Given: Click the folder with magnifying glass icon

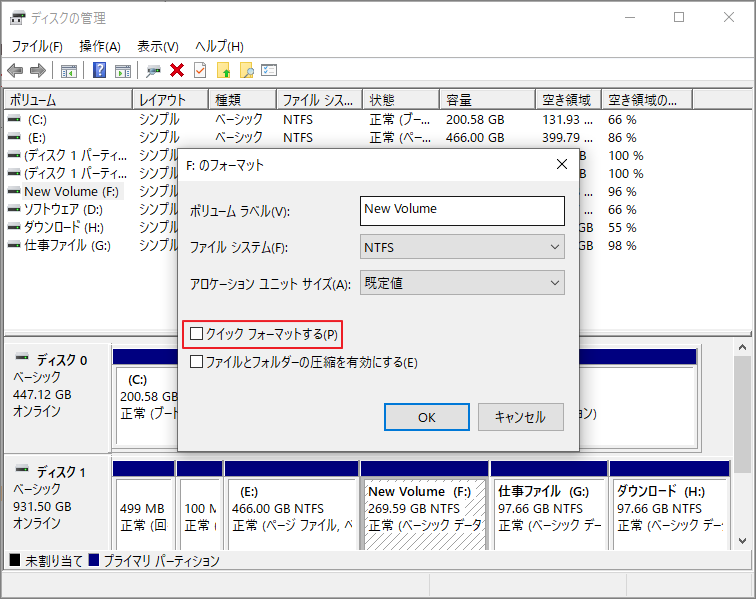Looking at the screenshot, I should click(246, 70).
